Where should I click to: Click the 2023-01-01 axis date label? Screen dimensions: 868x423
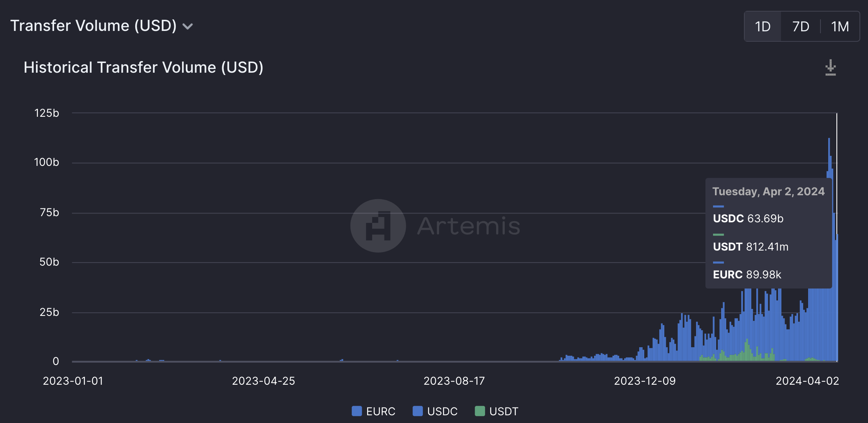coord(73,381)
